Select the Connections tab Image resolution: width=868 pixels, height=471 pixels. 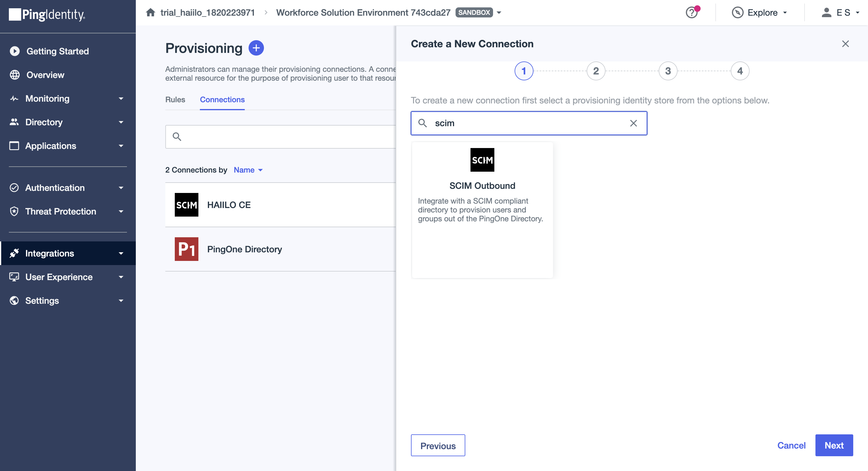pos(222,100)
